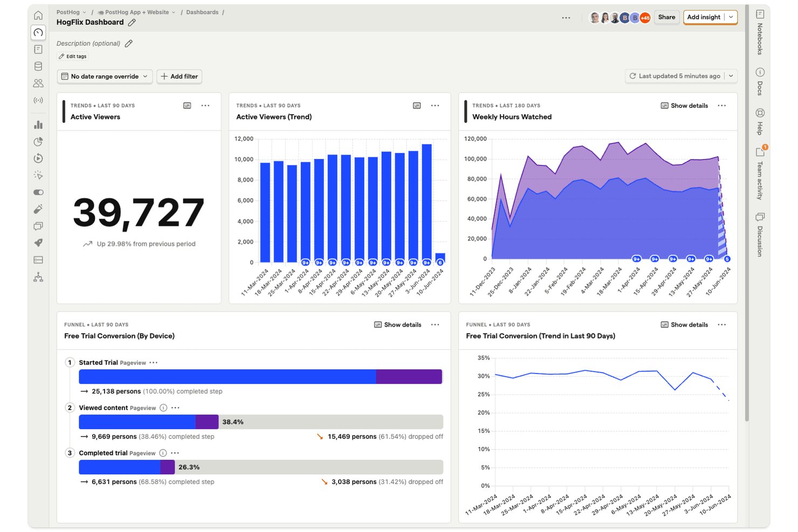Viewport: 798px width, 532px height.
Task: Click the Add insight button
Action: [704, 17]
